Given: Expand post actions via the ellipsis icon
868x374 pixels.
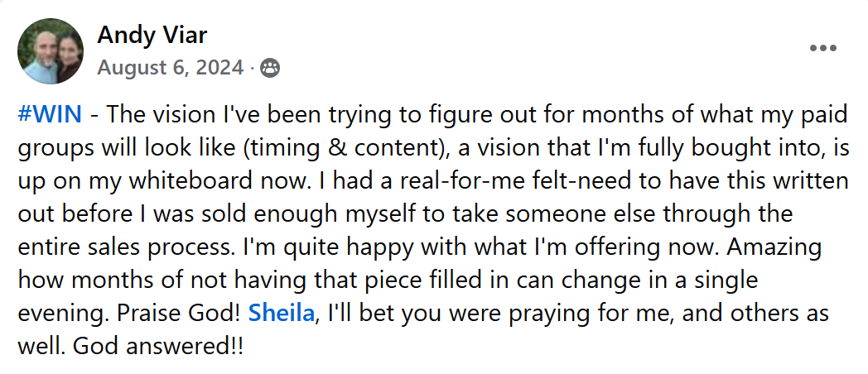Looking at the screenshot, I should [822, 48].
